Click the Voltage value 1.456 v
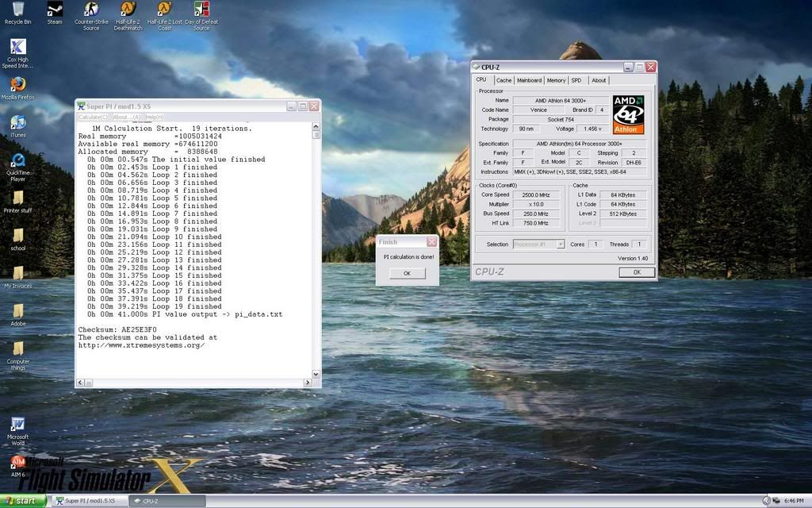The width and height of the screenshot is (812, 508). tap(593, 129)
